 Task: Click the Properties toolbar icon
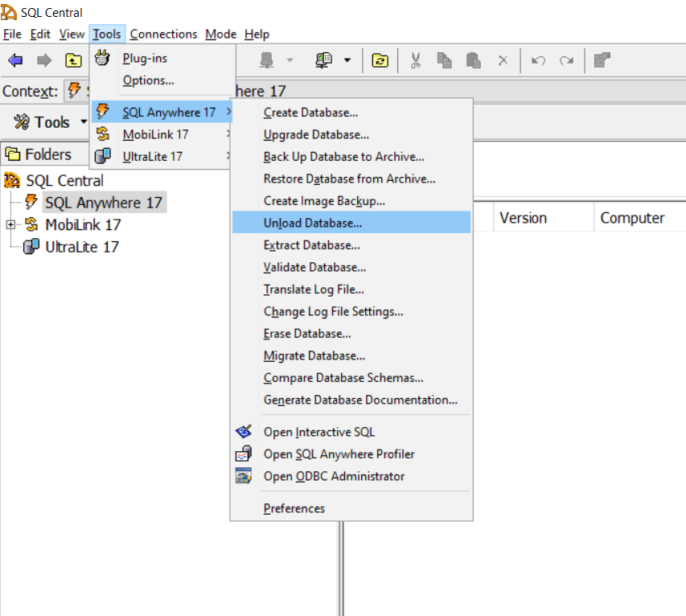(602, 60)
